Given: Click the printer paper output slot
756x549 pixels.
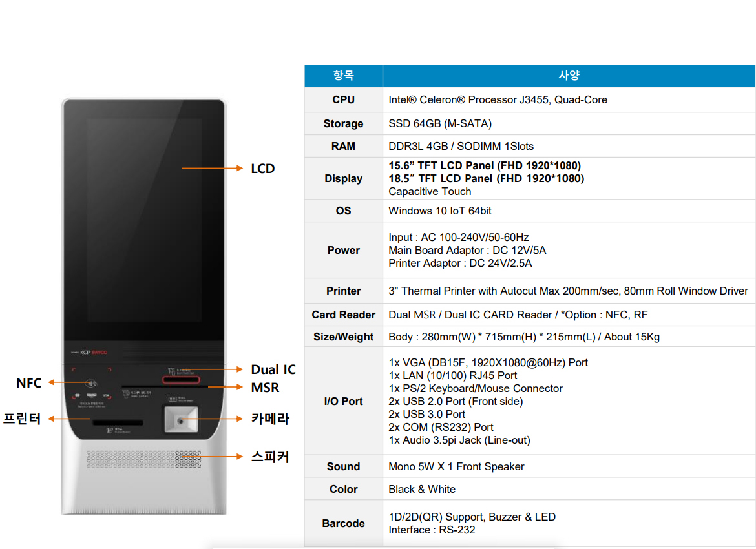Looking at the screenshot, I should 117,422.
